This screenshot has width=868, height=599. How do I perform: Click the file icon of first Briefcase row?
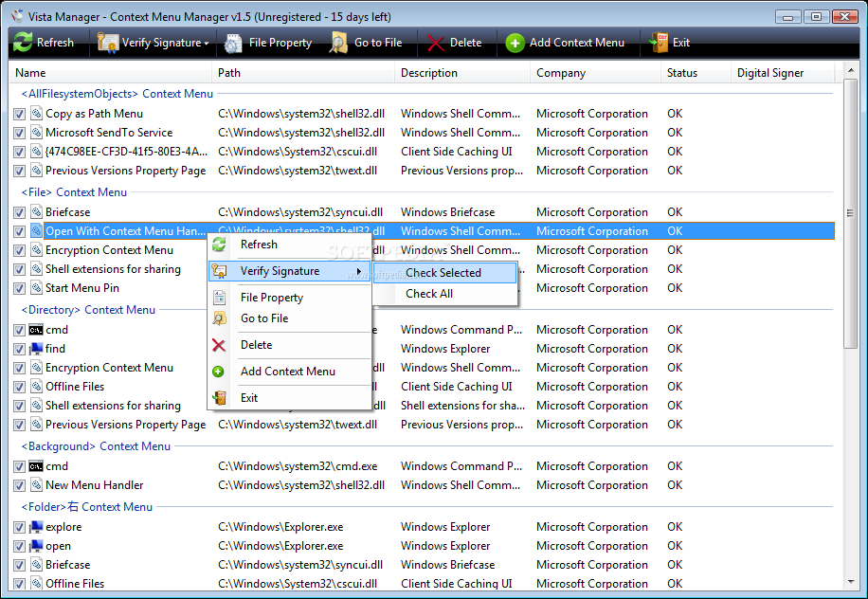point(36,212)
